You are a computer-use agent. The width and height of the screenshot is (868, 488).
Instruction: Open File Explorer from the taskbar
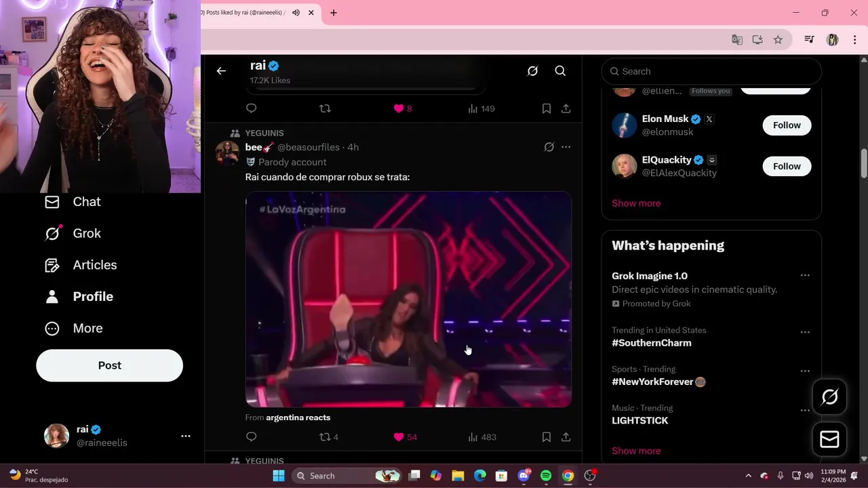coord(458,476)
